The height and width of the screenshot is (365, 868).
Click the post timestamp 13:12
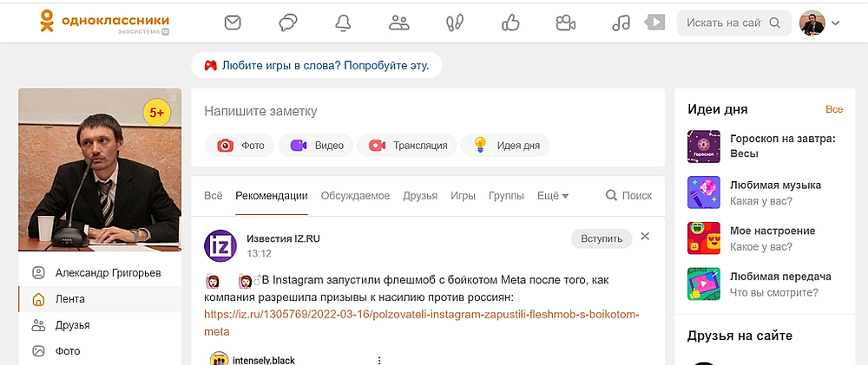click(x=259, y=254)
